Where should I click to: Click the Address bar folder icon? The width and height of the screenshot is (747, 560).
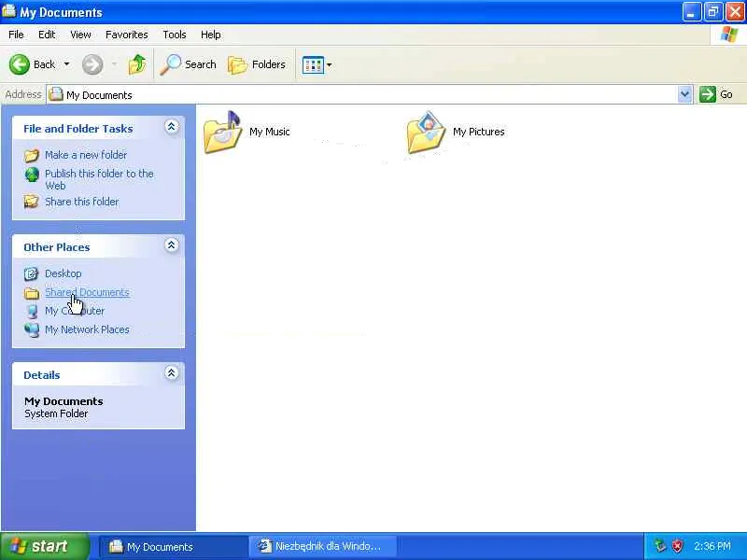coord(56,94)
